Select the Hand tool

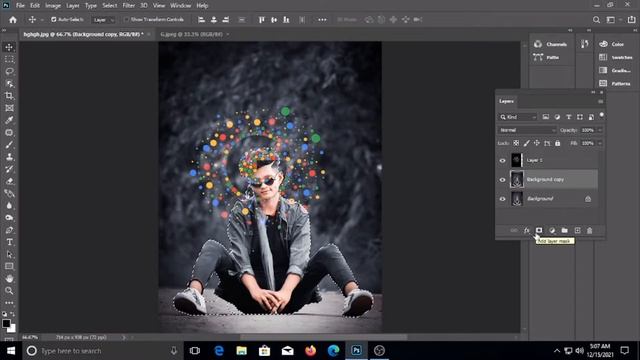click(x=9, y=279)
